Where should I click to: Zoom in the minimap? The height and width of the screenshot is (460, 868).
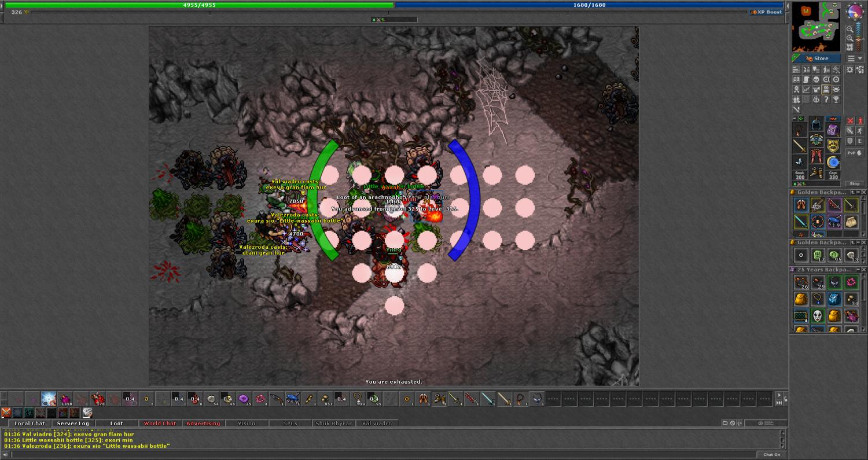(x=849, y=38)
